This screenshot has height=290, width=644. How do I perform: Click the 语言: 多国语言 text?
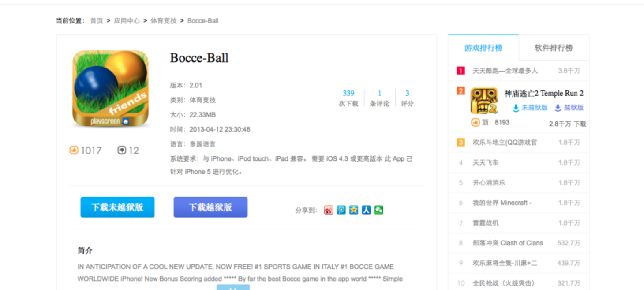[193, 144]
